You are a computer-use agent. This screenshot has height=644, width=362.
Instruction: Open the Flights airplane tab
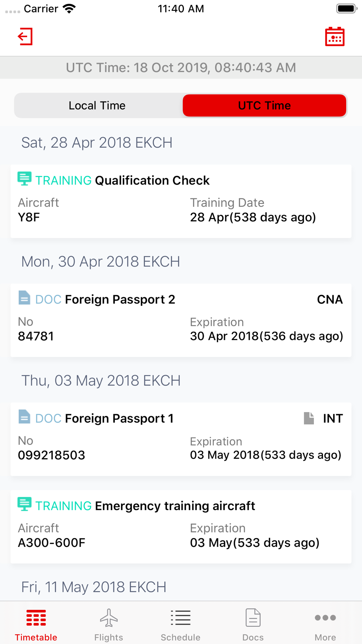click(109, 624)
